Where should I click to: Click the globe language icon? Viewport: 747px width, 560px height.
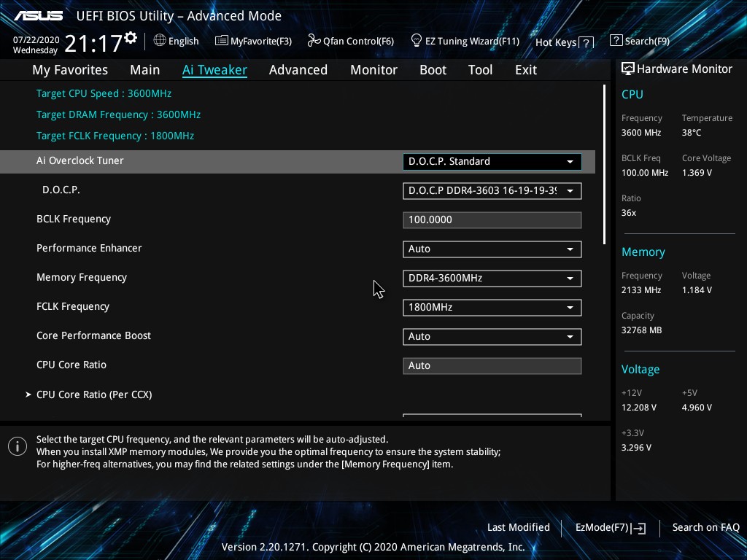160,41
